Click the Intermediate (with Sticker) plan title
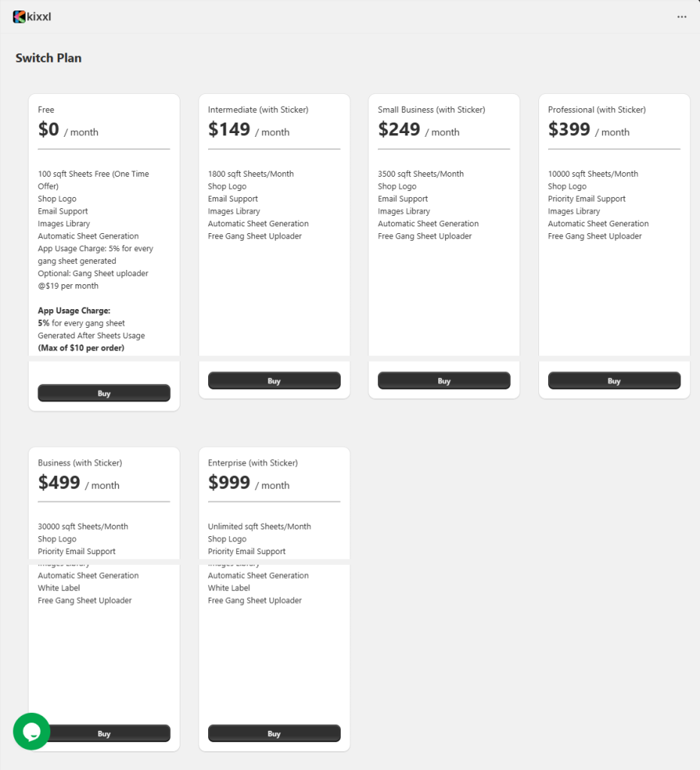This screenshot has width=700, height=770. tap(258, 110)
